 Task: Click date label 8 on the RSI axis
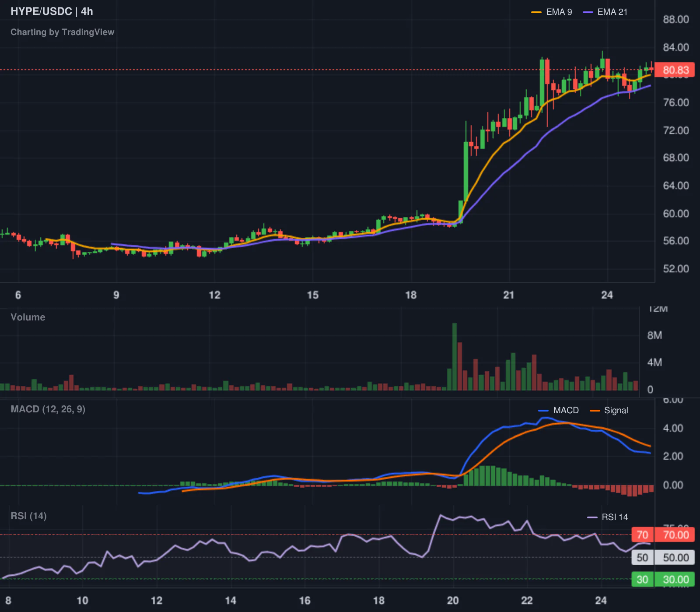pyautogui.click(x=8, y=601)
